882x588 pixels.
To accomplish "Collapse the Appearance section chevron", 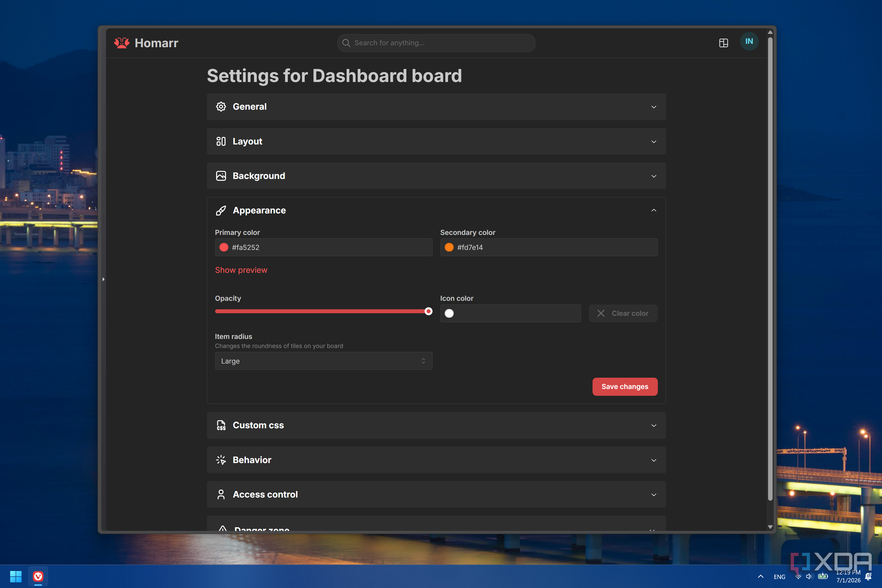I will (x=654, y=210).
